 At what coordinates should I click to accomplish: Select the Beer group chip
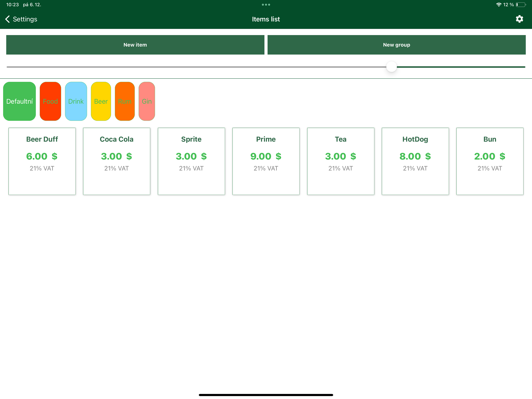[101, 101]
